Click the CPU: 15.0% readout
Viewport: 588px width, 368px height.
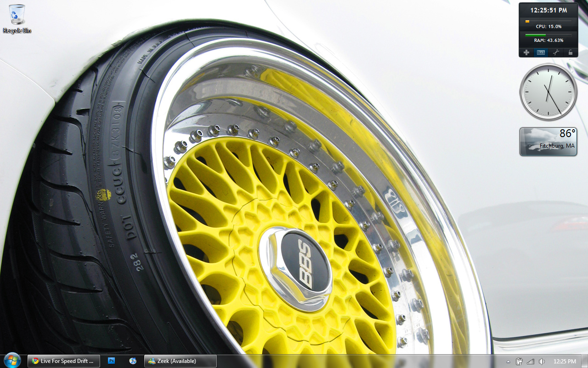pyautogui.click(x=548, y=27)
